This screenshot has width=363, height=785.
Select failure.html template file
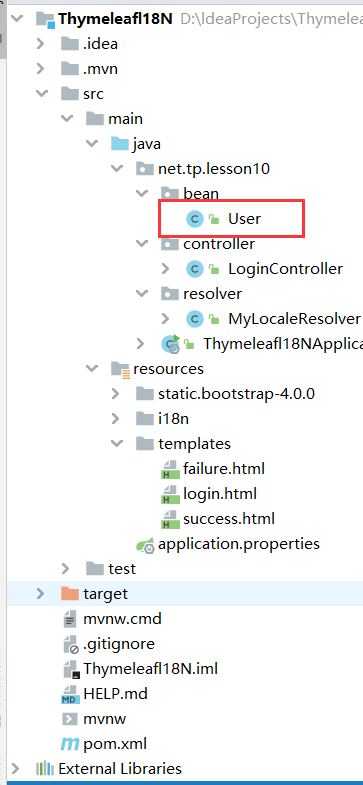coord(224,469)
